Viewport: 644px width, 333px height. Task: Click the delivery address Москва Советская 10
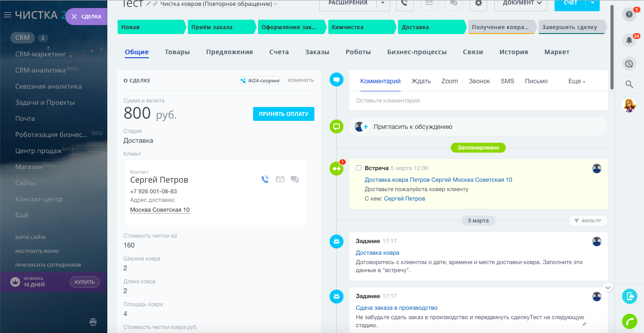(x=160, y=209)
